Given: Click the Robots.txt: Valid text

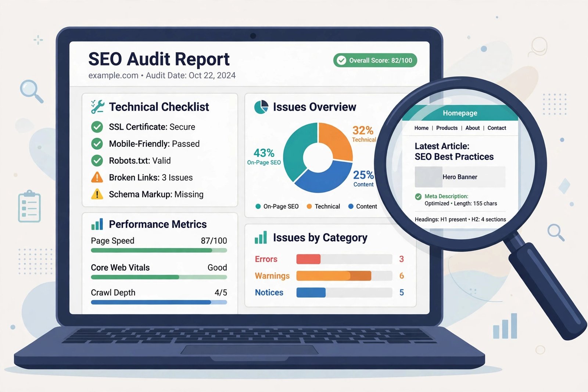Looking at the screenshot, I should 140,161.
